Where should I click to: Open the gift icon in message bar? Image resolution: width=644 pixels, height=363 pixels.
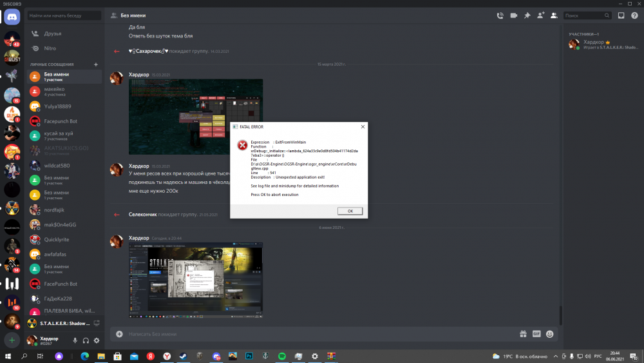524,334
